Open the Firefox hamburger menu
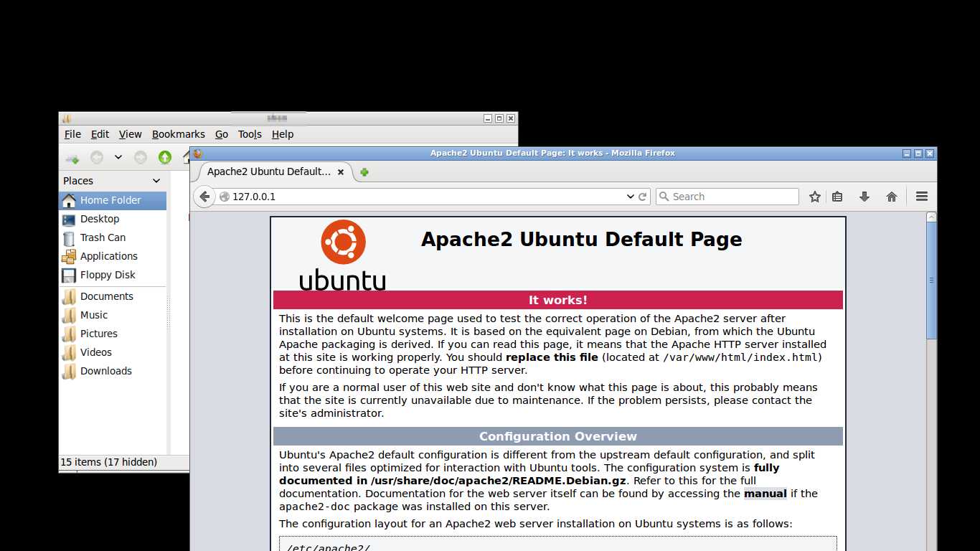The image size is (980, 551). 922,197
